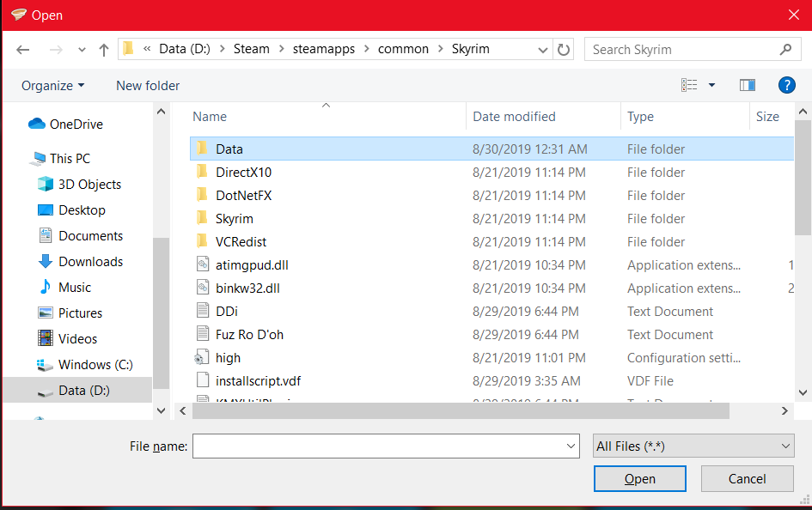The image size is (812, 510).
Task: Select the DDi text document icon
Action: click(x=203, y=311)
